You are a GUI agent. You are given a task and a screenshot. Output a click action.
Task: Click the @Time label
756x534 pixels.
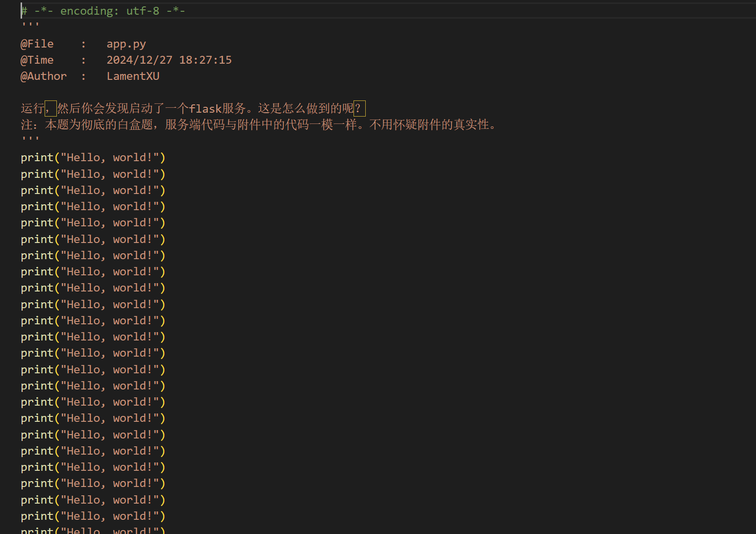click(x=37, y=60)
